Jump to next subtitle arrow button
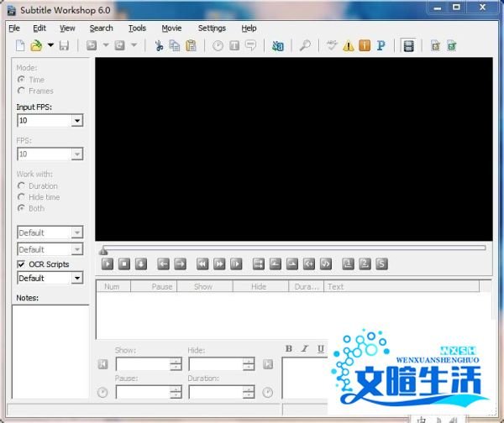This screenshot has height=423, width=504. pos(180,264)
